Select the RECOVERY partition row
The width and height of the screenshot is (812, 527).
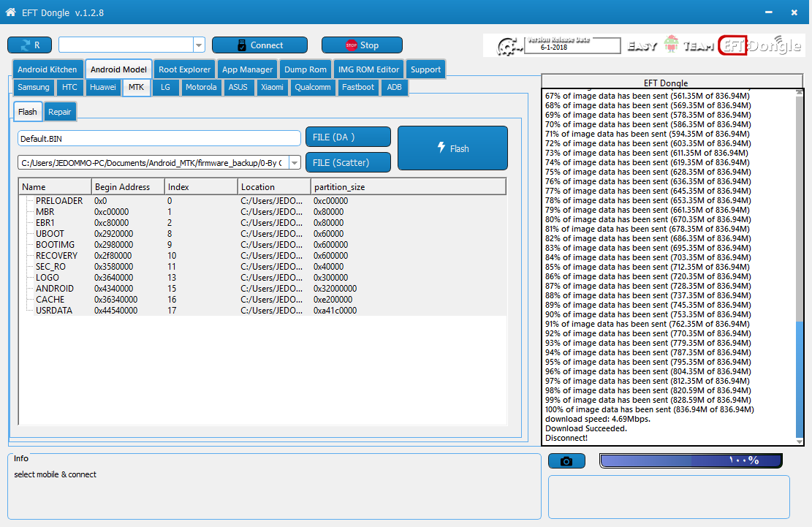[262, 256]
